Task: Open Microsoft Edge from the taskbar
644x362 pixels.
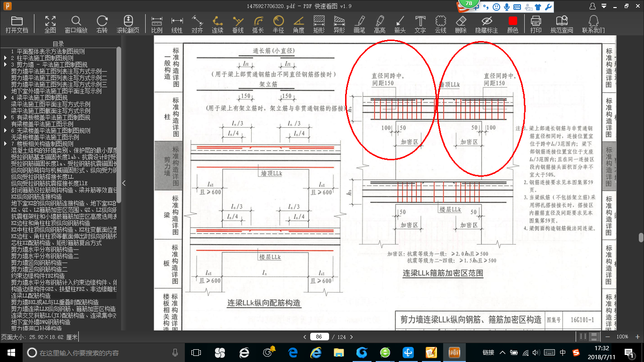Action: point(293,353)
